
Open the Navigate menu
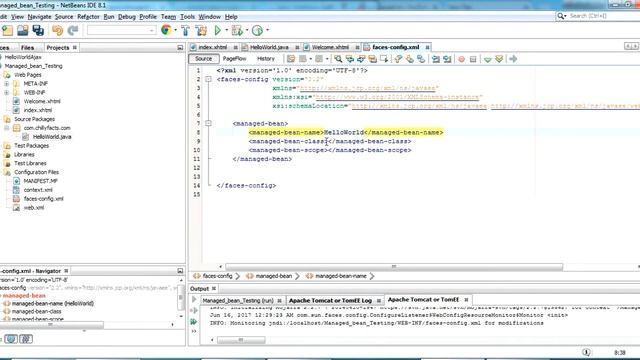(x=39, y=17)
